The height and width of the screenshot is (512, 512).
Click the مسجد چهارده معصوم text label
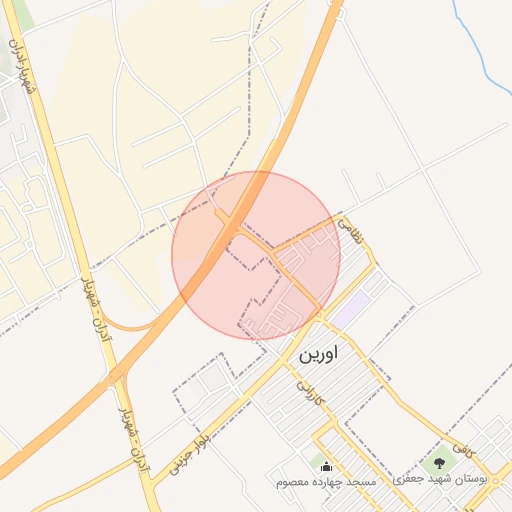pos(326,482)
